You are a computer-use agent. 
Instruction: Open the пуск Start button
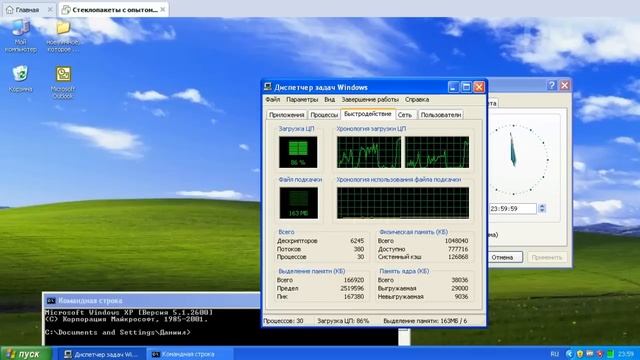pos(26,353)
